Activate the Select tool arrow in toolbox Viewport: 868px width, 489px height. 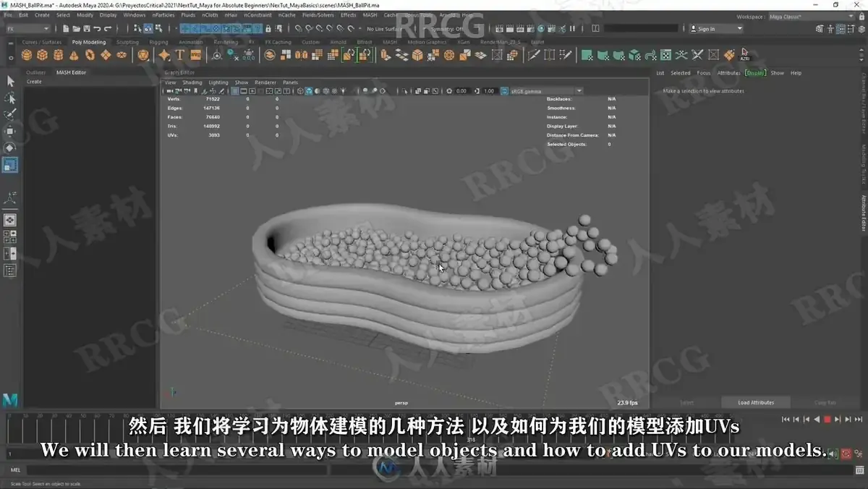coord(10,81)
